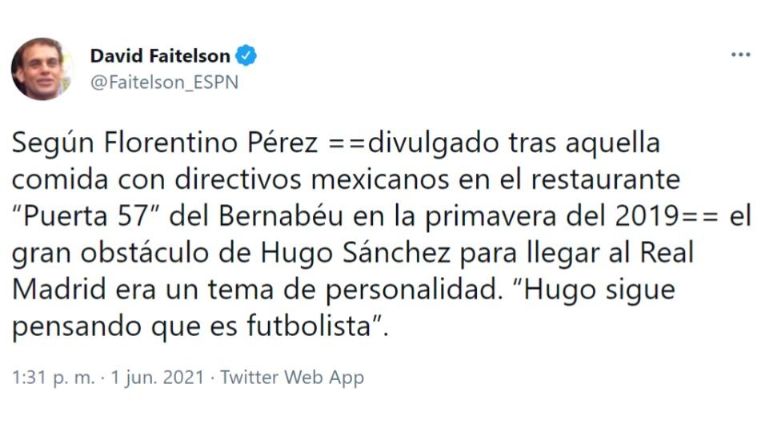Click the display name David Faitelson
Viewport: 768px width, 432px height.
(x=160, y=56)
